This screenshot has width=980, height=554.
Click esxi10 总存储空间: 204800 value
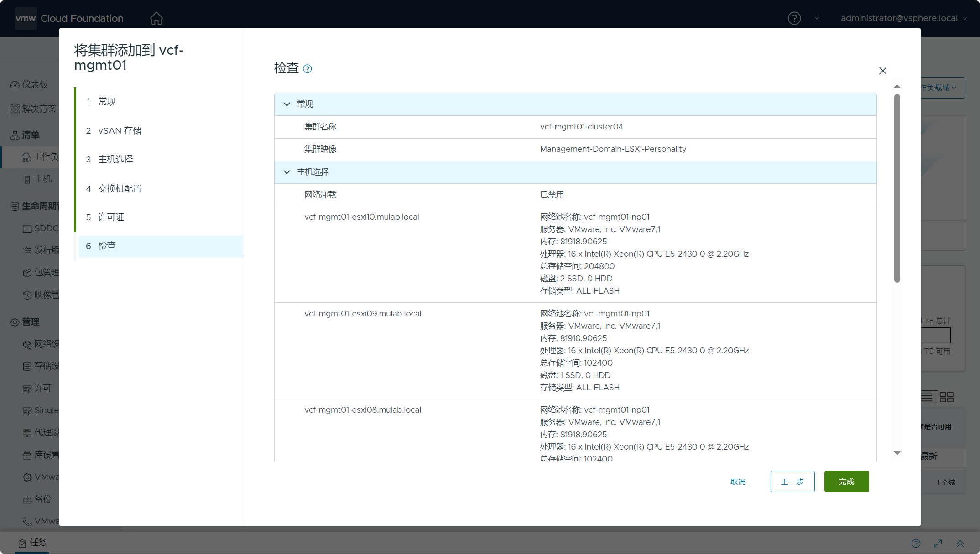(577, 266)
